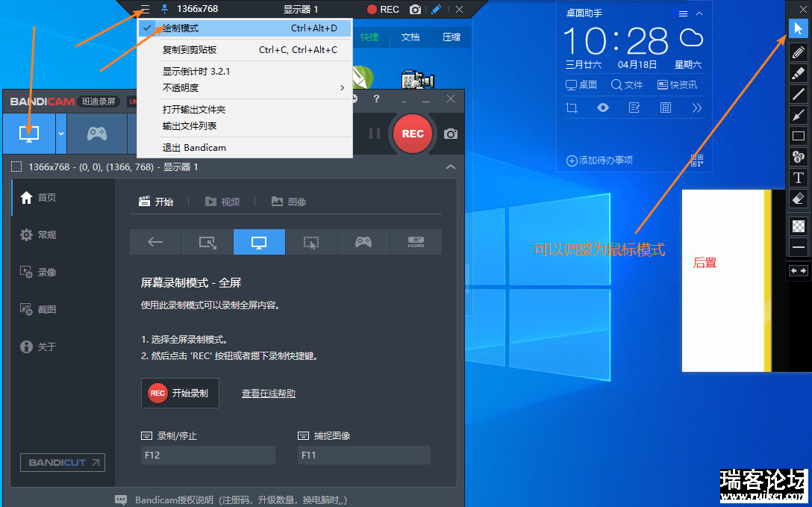
Task: Click 文件 search in desktop assistant
Action: click(x=627, y=84)
